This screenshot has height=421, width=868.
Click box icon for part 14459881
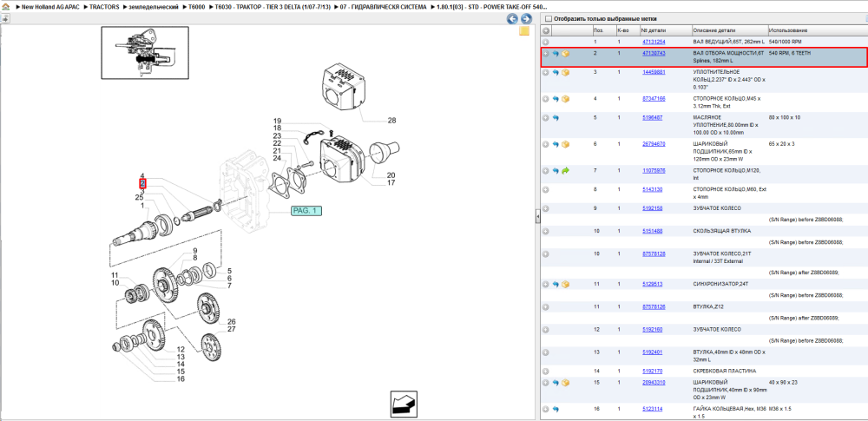tap(566, 72)
